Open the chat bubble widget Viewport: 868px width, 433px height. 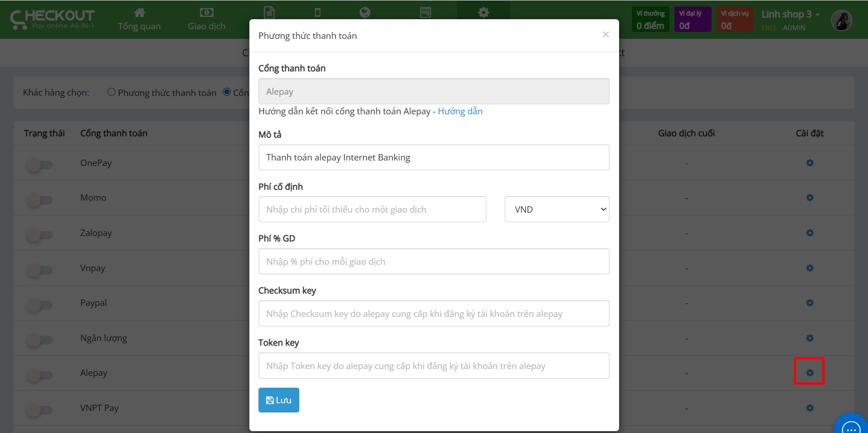pos(851,424)
